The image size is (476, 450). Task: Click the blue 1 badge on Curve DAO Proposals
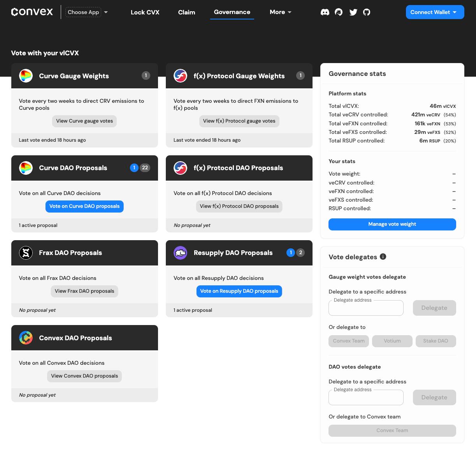pyautogui.click(x=134, y=168)
